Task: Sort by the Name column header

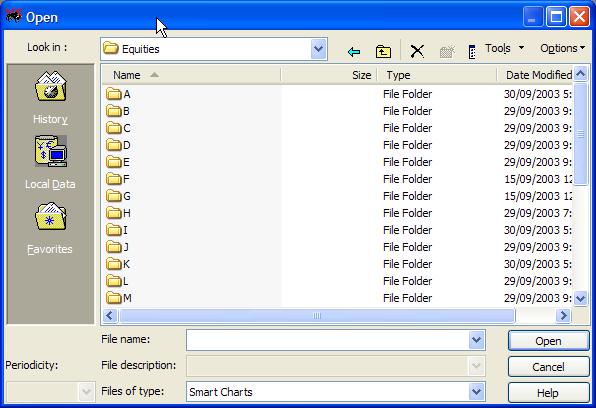Action: click(192, 75)
